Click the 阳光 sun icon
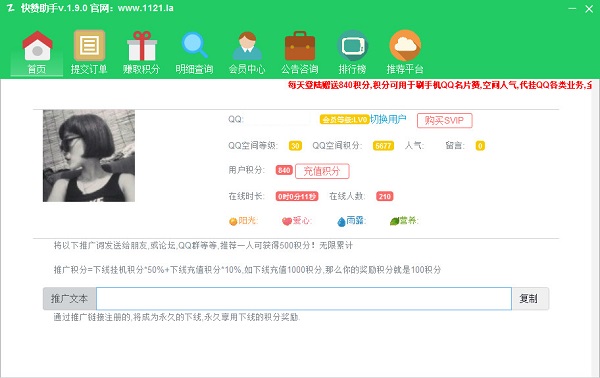The width and height of the screenshot is (600, 378). 233,221
